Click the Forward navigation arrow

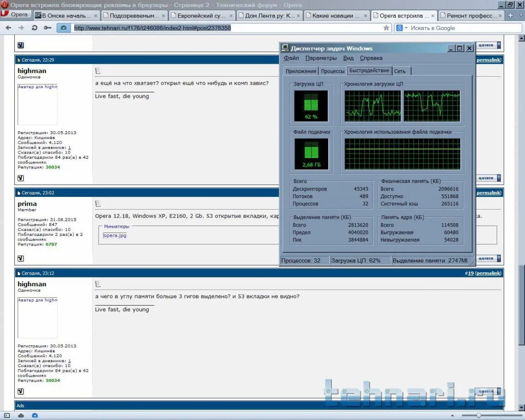point(21,28)
